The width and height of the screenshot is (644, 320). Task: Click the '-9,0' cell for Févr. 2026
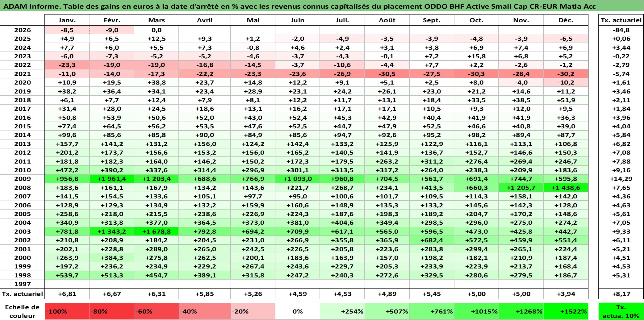click(112, 30)
